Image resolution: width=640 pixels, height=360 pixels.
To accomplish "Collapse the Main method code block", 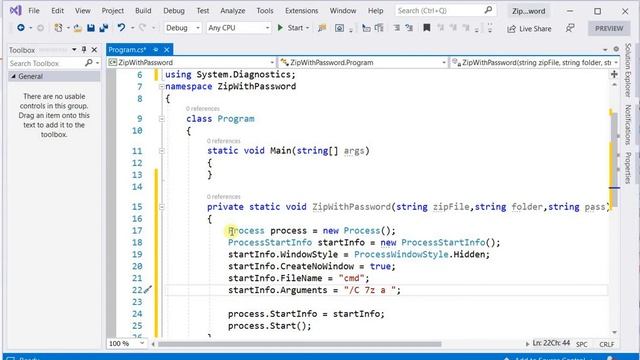I will click(162, 151).
